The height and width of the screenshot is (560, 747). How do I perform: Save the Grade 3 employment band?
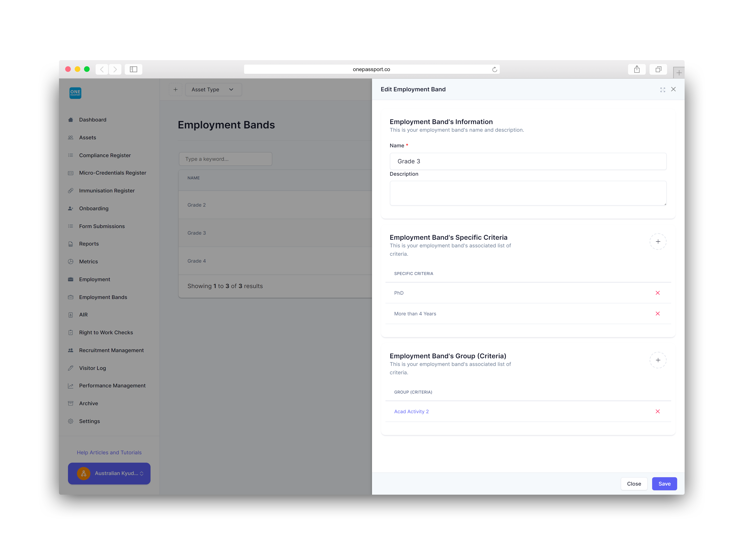click(664, 483)
